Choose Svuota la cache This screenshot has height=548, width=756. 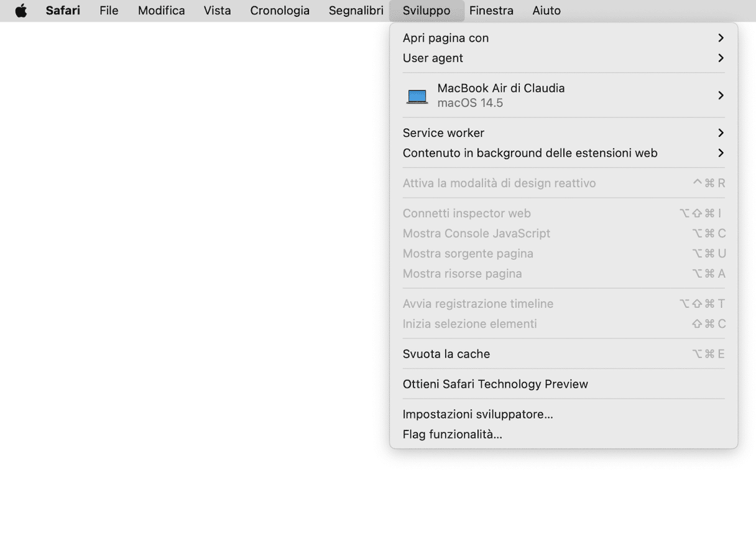[x=563, y=354]
